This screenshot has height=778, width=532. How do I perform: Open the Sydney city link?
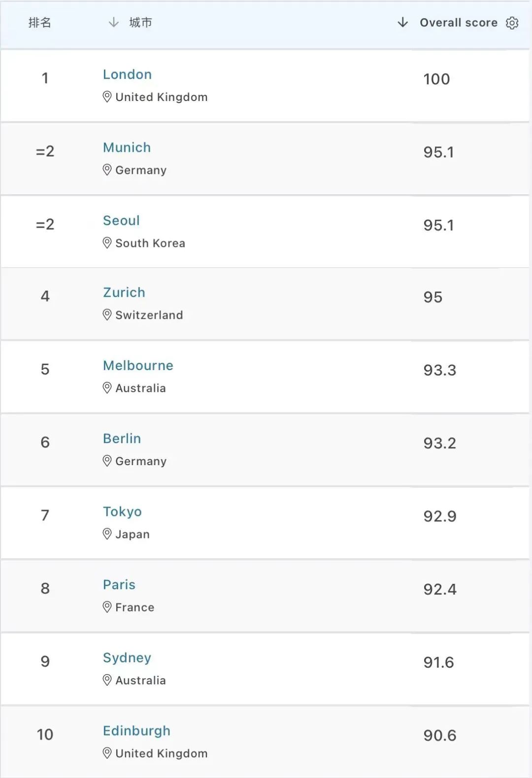pyautogui.click(x=127, y=658)
